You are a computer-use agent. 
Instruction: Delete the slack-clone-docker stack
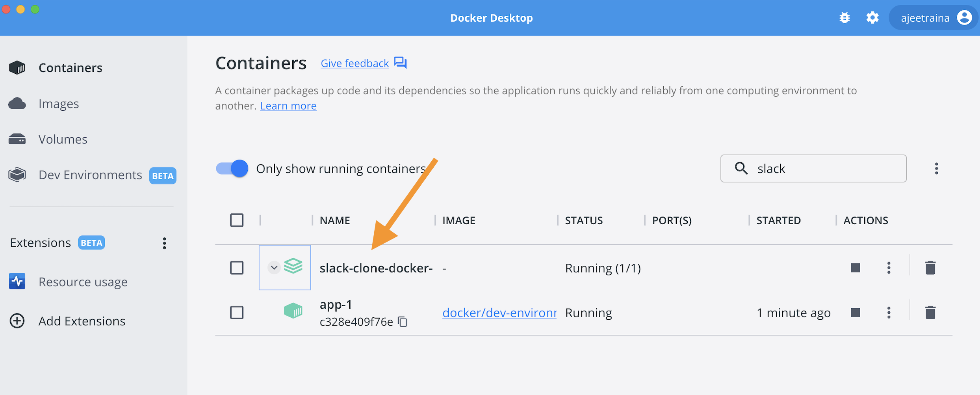tap(930, 268)
